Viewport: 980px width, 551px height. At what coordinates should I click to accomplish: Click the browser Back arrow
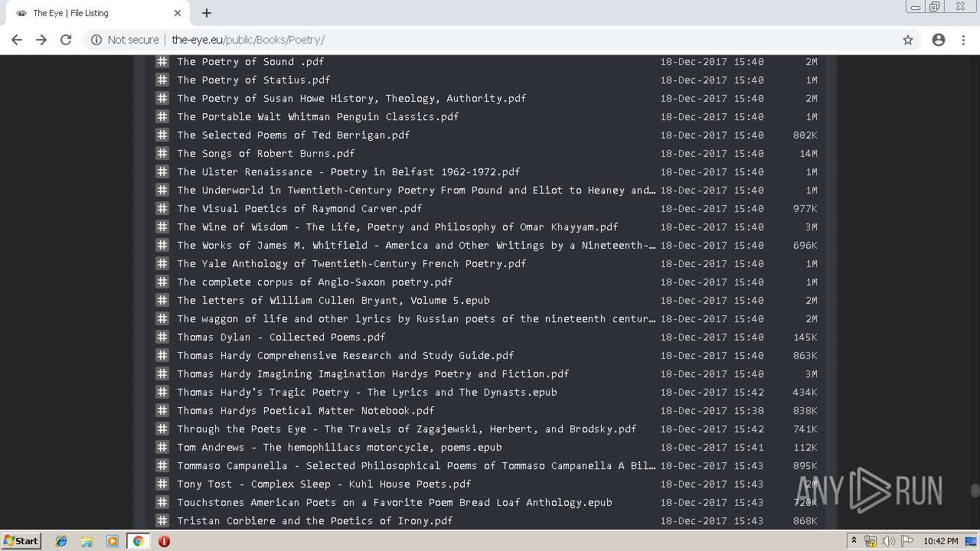(17, 40)
